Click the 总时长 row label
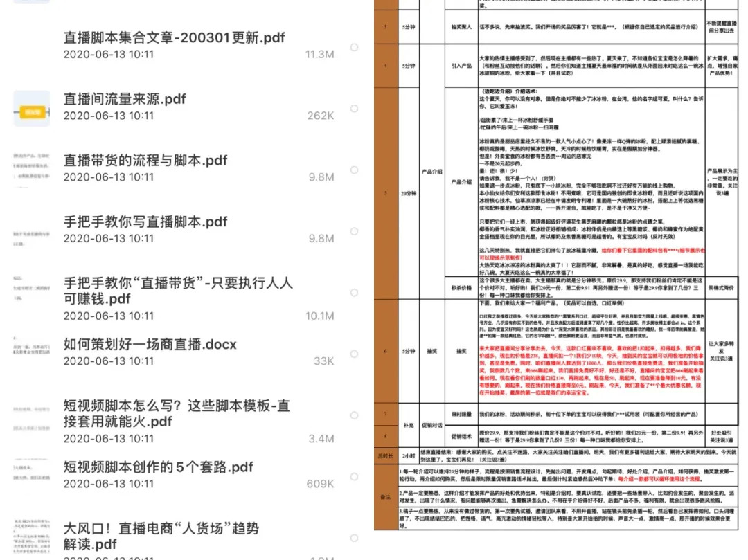The height and width of the screenshot is (560, 748). coord(386,455)
